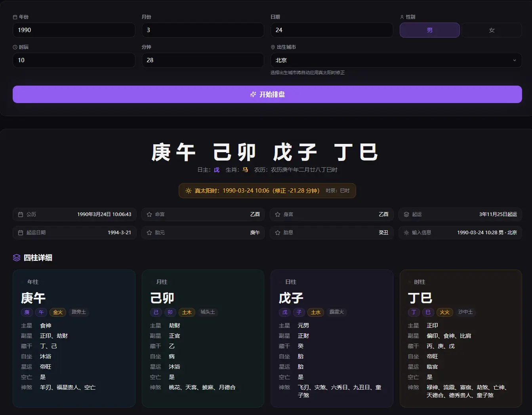Image resolution: width=532 pixels, height=415 pixels.
Task: Click the 子 tag in 日柱 card
Action: (x=299, y=312)
